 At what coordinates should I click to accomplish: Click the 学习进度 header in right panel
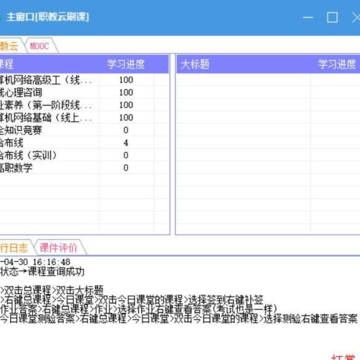(x=337, y=64)
